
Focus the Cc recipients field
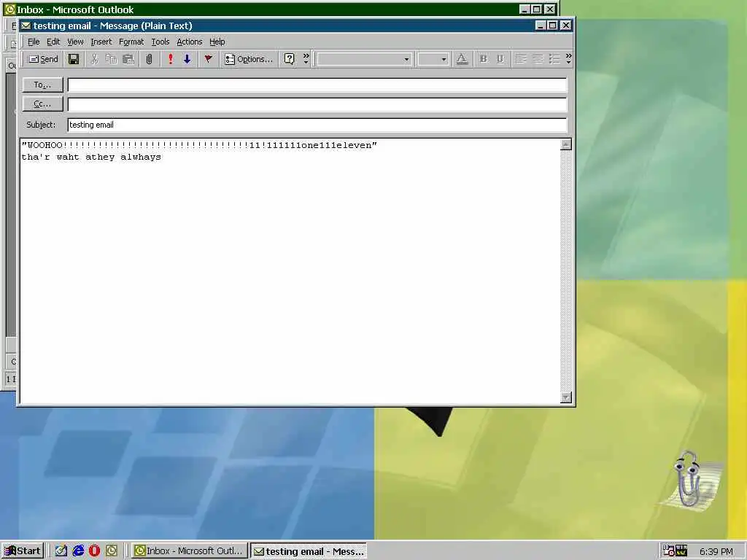coord(317,104)
